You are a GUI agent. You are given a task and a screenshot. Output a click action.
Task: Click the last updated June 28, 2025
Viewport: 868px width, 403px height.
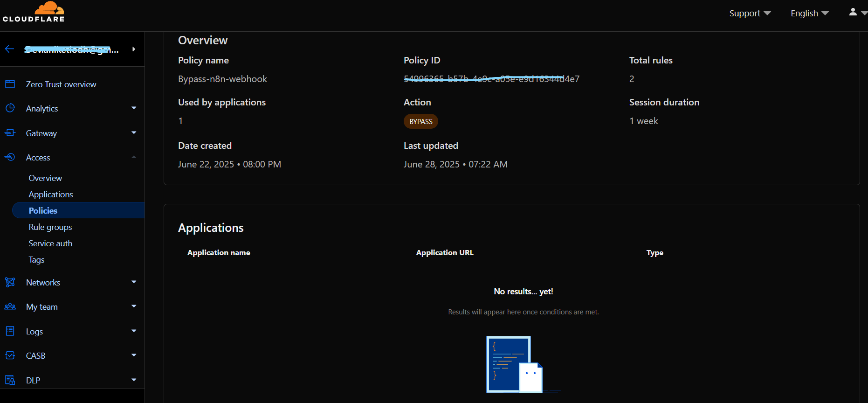[x=455, y=164]
